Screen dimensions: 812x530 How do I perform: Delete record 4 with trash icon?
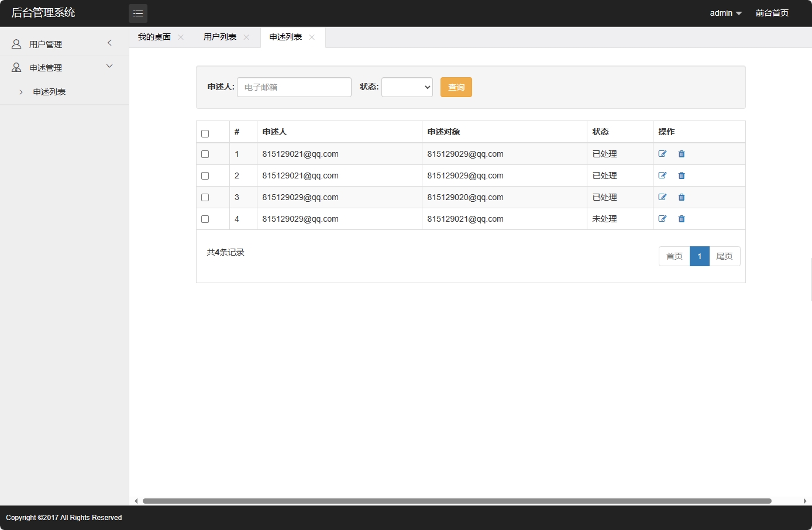[x=682, y=219]
